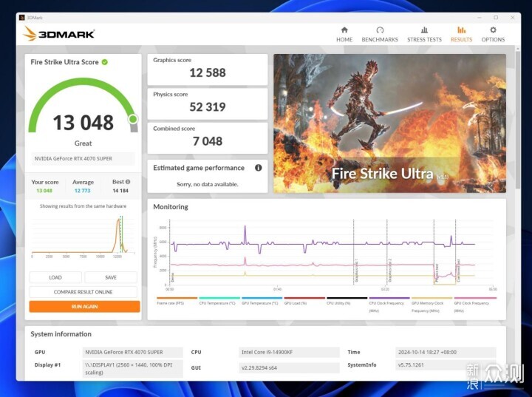532x397 pixels.
Task: Click the 3DMark title bar app icon
Action: click(22, 17)
